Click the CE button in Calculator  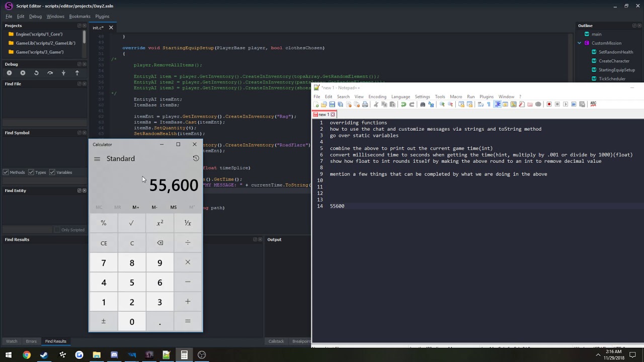104,243
